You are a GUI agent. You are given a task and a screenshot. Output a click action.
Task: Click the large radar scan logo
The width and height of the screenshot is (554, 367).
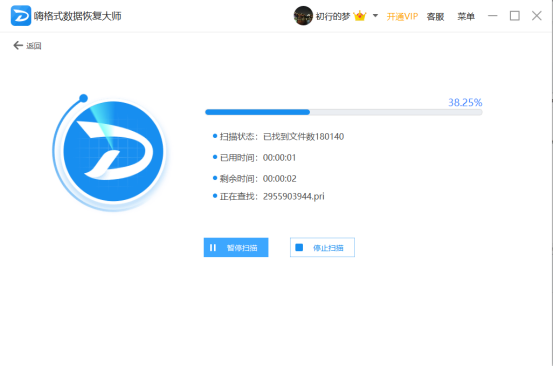pos(113,151)
